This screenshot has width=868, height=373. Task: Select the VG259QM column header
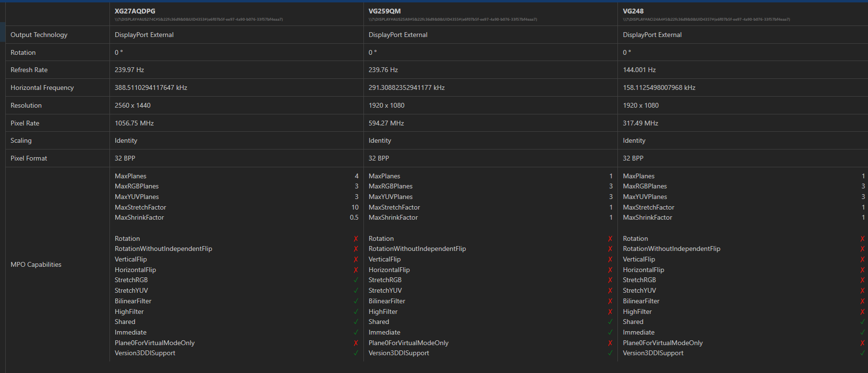pos(385,11)
